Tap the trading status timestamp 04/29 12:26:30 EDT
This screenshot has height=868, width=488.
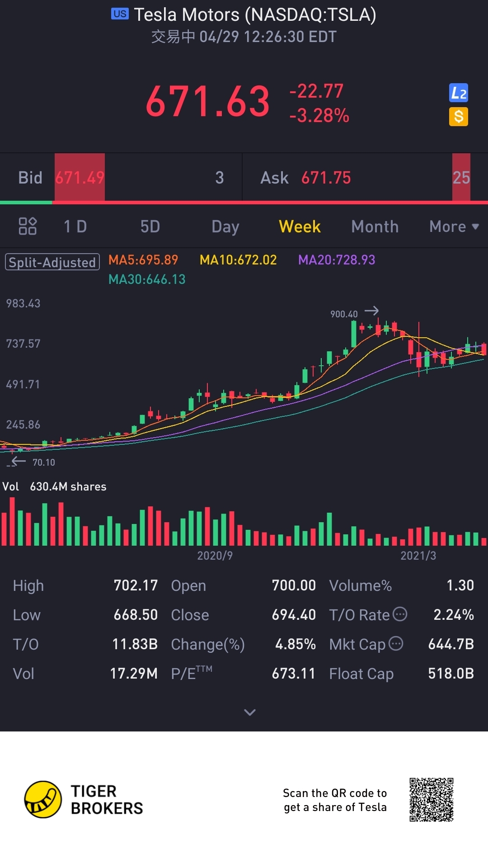pos(268,37)
